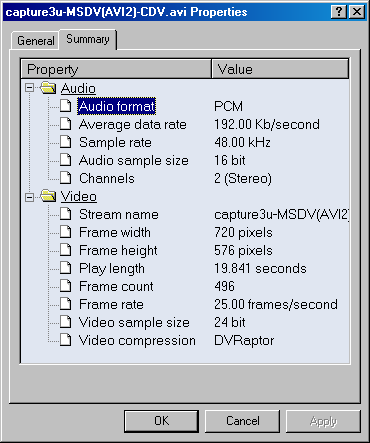This screenshot has width=370, height=443.
Task: Click the page icon beside Audio sample size
Action: (66, 160)
